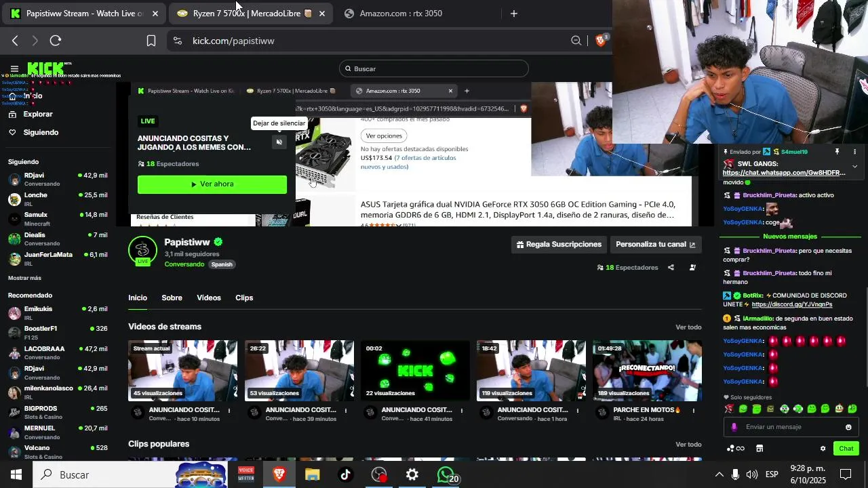
Task: Click Siguiendo in the left sidebar navigation
Action: [x=41, y=132]
